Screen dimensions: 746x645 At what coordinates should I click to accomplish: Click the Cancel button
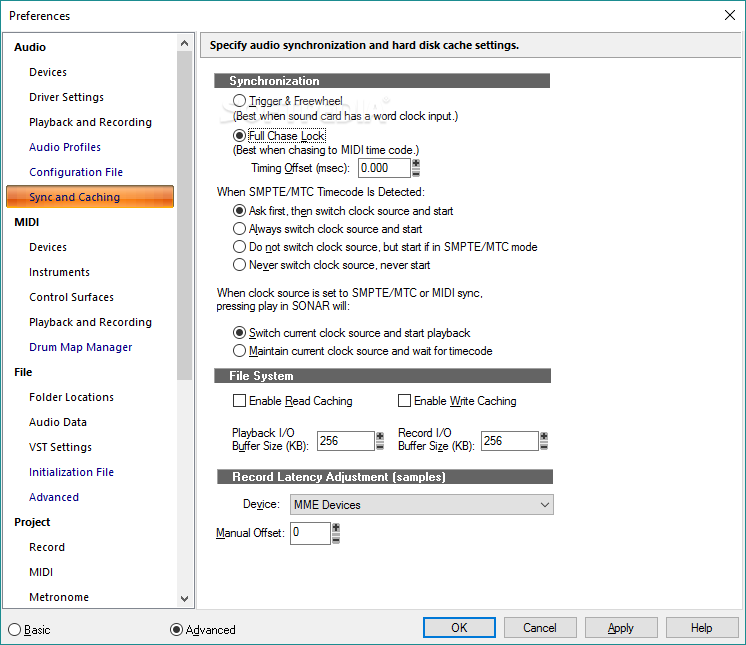pos(540,628)
